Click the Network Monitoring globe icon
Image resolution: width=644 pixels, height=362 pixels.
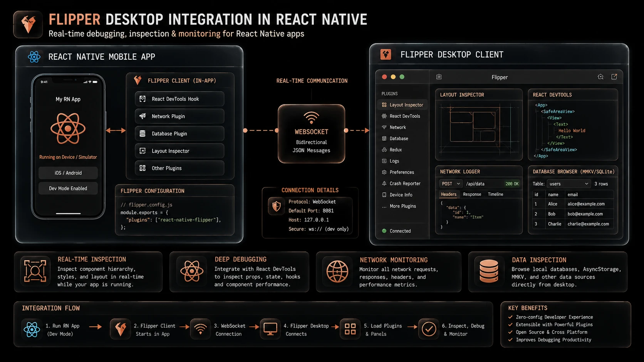[x=337, y=271]
